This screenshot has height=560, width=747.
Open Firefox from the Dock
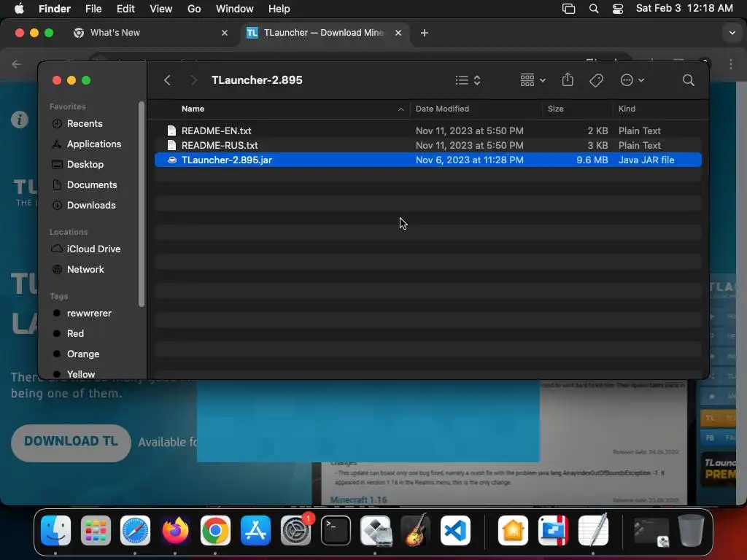point(175,531)
